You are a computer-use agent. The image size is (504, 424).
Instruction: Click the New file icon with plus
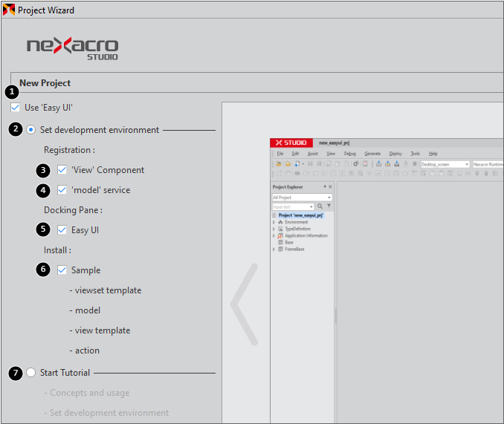[297, 163]
